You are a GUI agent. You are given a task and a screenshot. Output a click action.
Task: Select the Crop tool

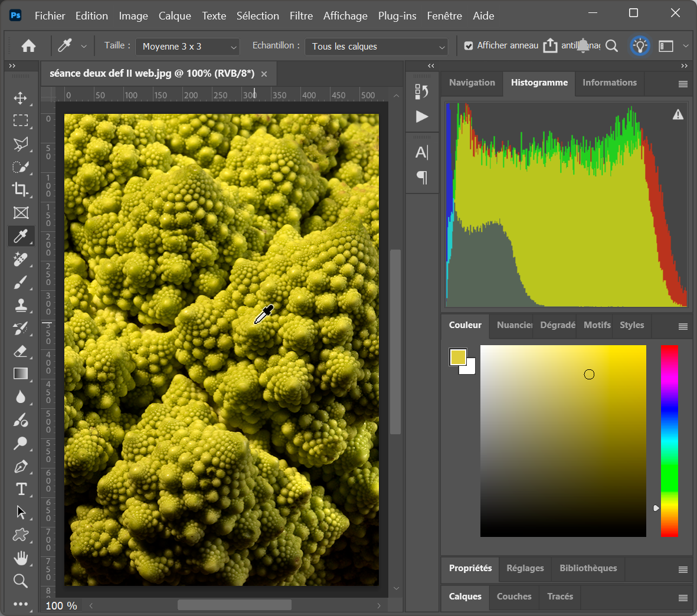[21, 189]
